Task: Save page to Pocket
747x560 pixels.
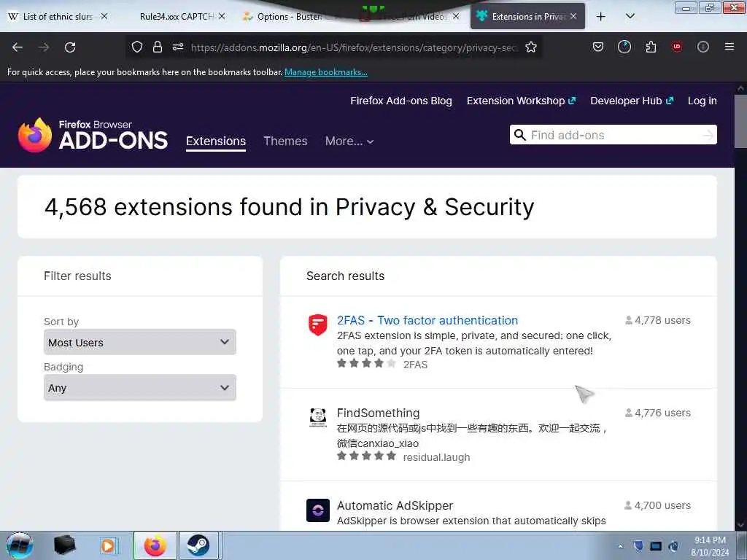Action: 598,47
